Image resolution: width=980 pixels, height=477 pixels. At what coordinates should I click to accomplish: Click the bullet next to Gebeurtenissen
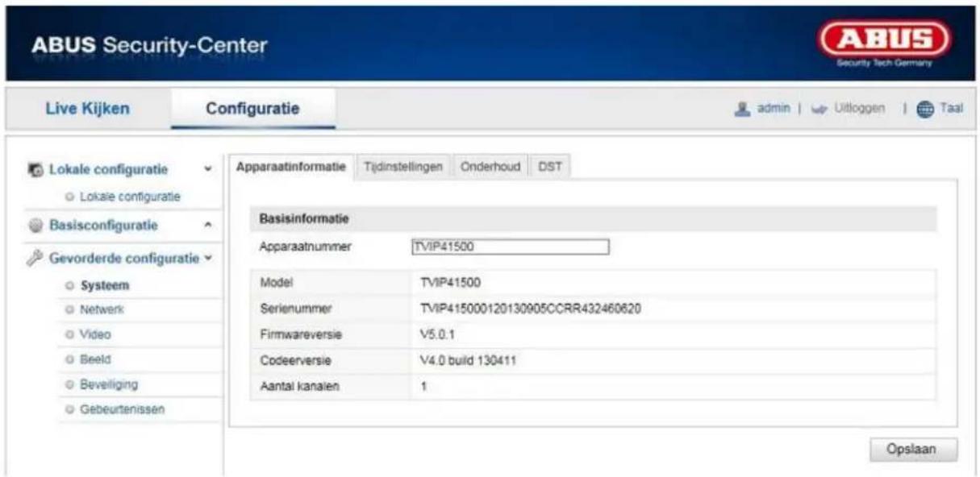coord(70,409)
